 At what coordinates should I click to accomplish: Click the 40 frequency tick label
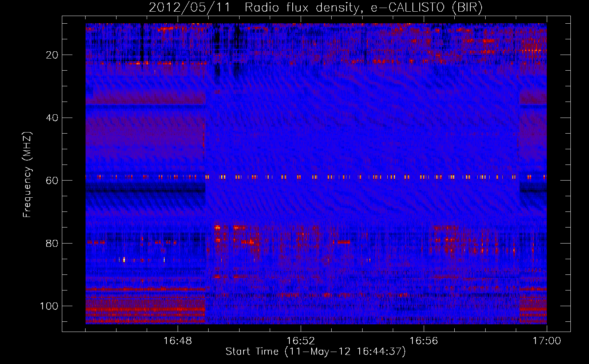coord(52,118)
